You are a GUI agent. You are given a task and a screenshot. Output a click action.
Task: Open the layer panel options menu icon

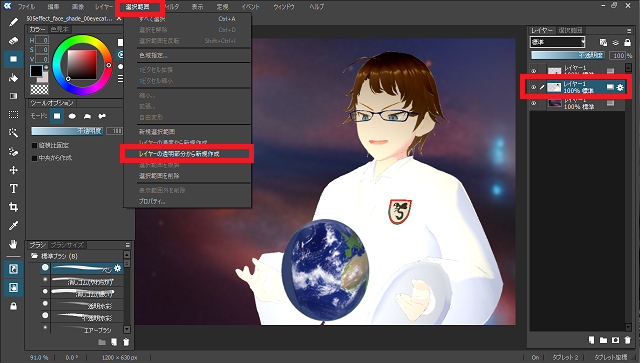click(x=629, y=31)
